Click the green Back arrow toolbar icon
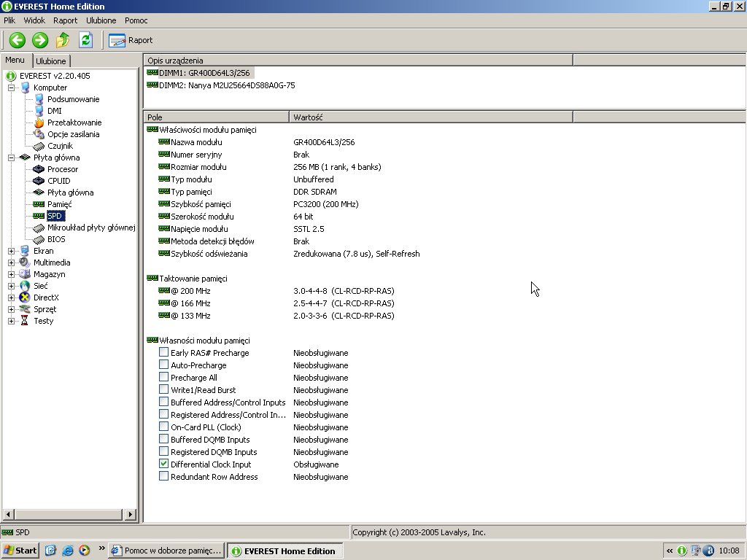This screenshot has height=560, width=747. 18,40
